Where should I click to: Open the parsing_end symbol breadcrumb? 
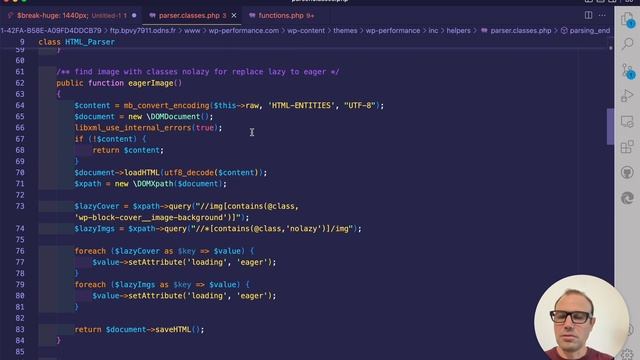(586, 31)
